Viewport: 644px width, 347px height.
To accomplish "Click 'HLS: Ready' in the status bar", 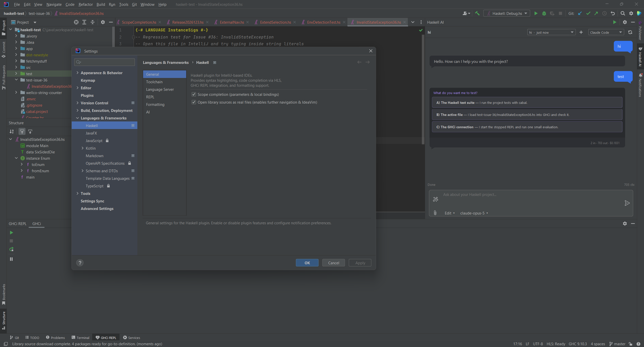I will pyautogui.click(x=556, y=344).
